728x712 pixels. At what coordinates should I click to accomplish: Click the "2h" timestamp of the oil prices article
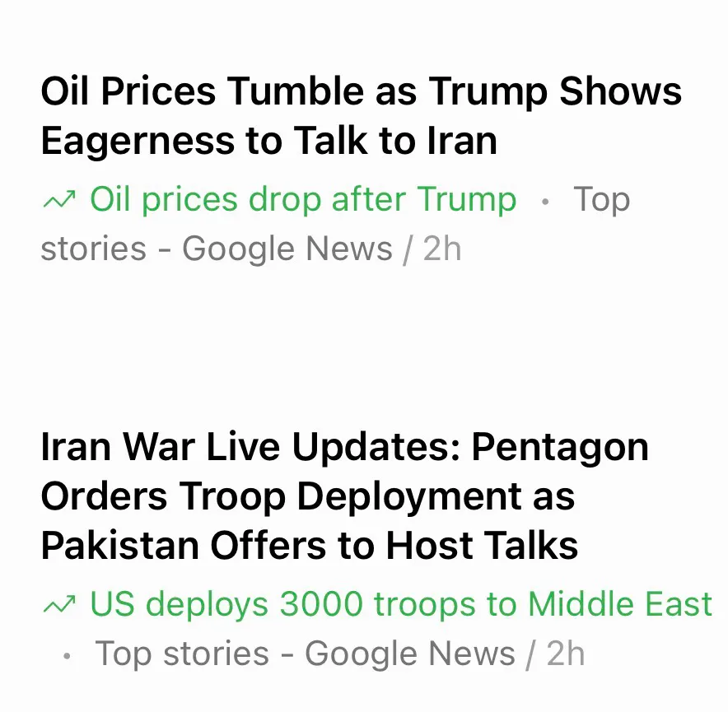pos(442,248)
